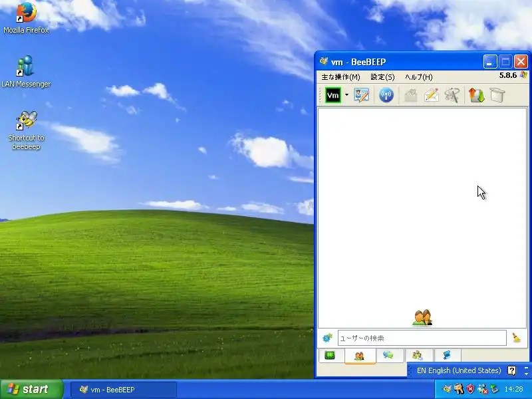Open the edit profile icon in toolbar
Viewport: 532px width, 399px height.
361,95
